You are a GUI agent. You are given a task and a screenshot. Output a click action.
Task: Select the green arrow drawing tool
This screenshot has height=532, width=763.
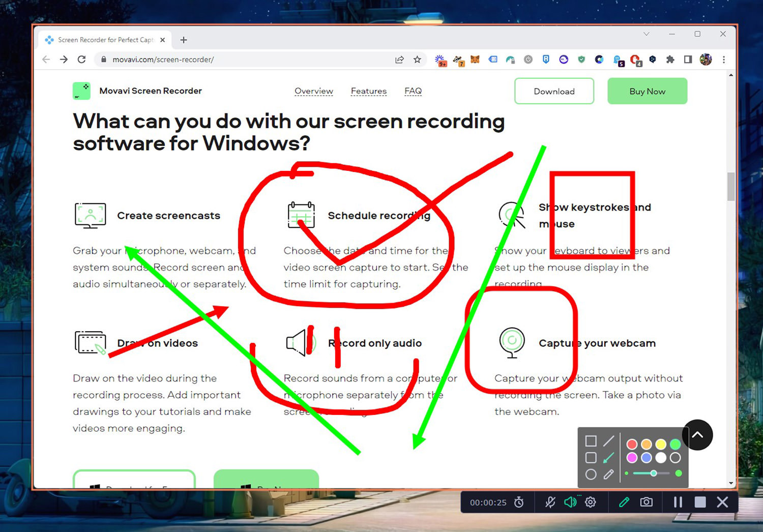[x=608, y=458]
